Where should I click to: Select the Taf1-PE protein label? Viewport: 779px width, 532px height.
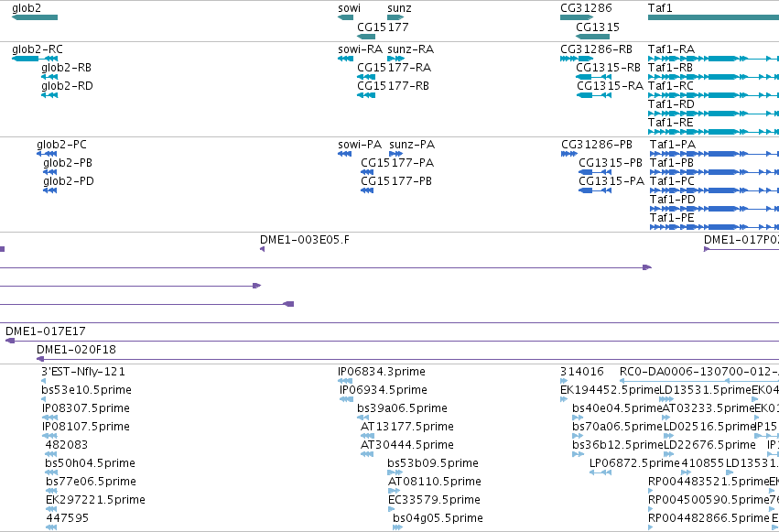click(x=672, y=218)
